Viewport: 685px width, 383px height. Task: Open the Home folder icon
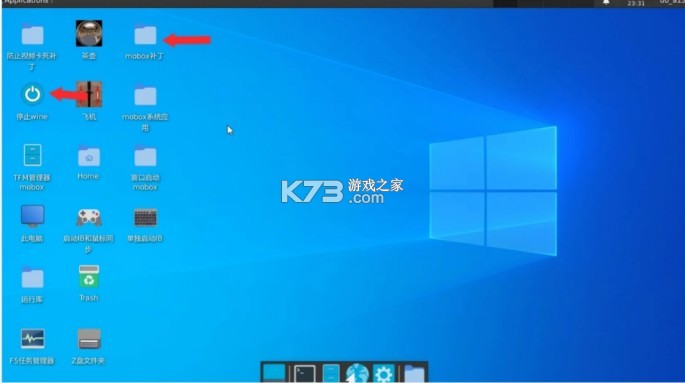point(89,157)
